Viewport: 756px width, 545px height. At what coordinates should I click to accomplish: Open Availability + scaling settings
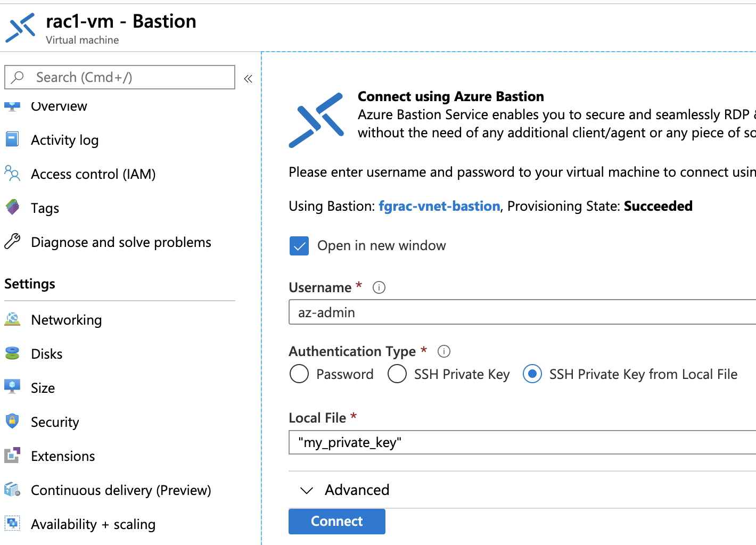(93, 524)
